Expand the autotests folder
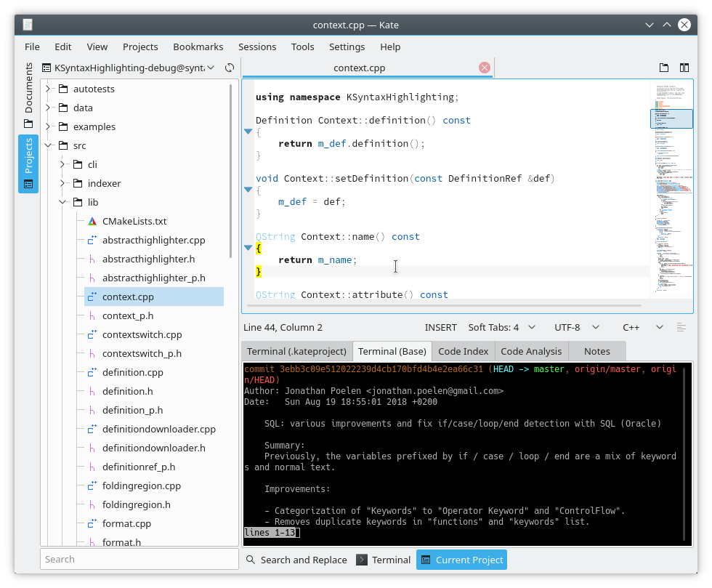712x588 pixels. click(x=48, y=89)
